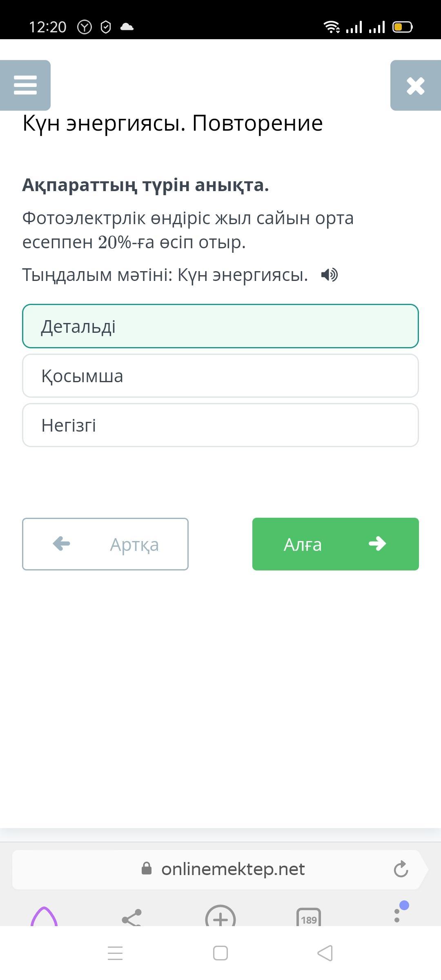Select the Негізгі answer option
Screen dimensions: 441x980
(x=220, y=425)
